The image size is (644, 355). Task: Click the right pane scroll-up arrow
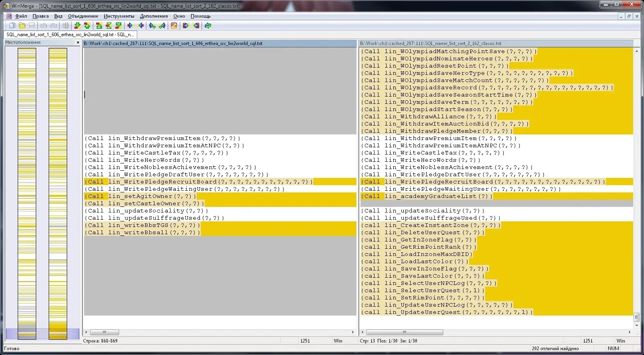click(x=636, y=51)
